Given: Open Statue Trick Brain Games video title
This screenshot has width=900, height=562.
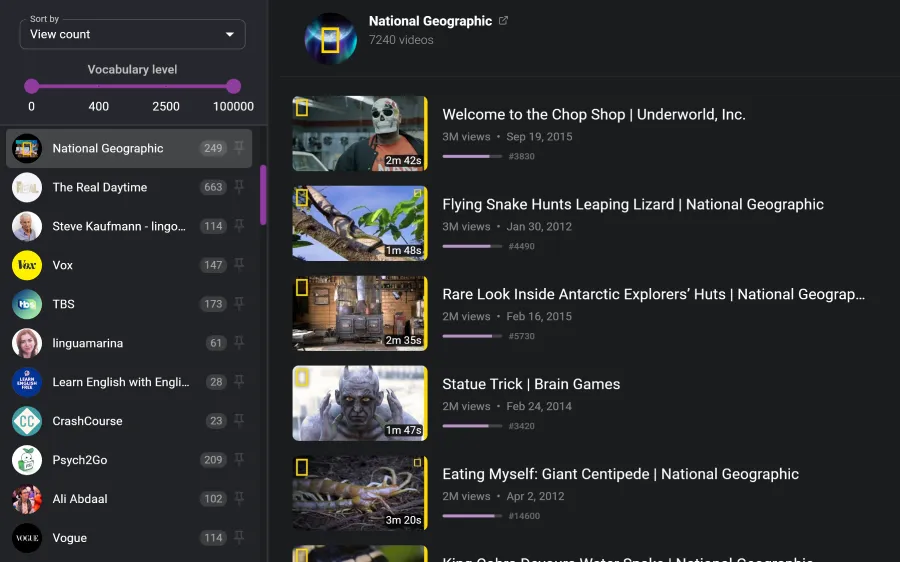Looking at the screenshot, I should (x=531, y=384).
